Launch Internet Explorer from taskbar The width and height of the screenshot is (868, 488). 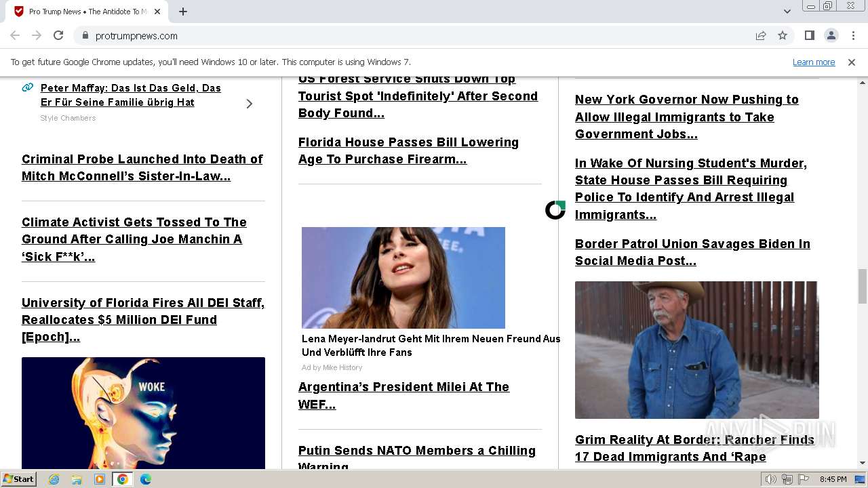tap(54, 479)
